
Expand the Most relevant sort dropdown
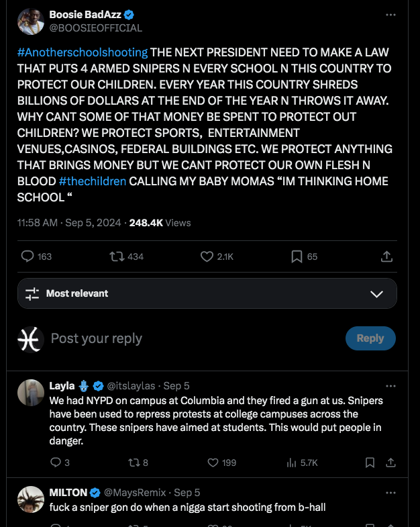(x=207, y=293)
